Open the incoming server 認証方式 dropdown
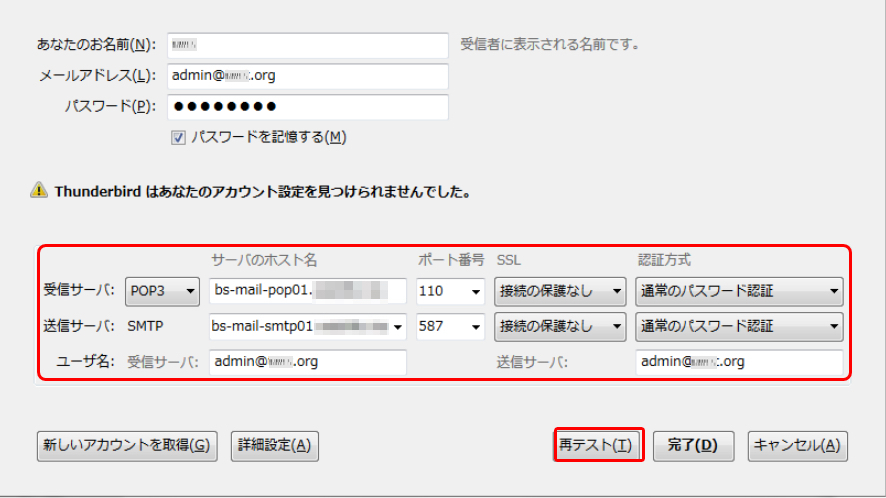The image size is (886, 498). pos(738,292)
